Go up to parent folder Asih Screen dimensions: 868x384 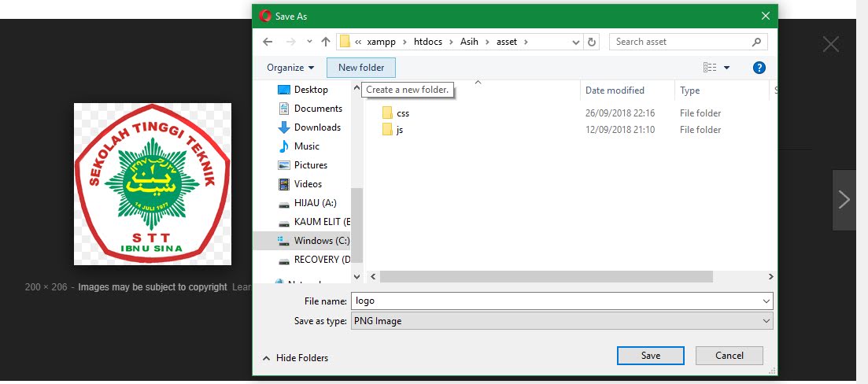coord(326,42)
